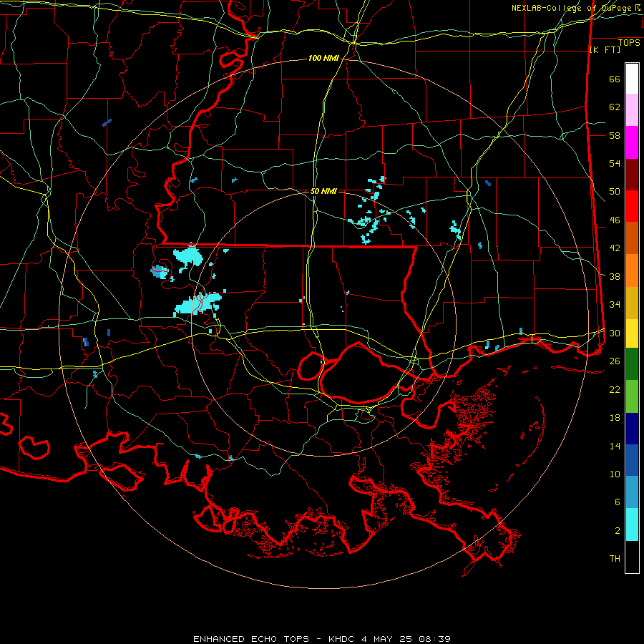Click the TH threshold label on legend

pyautogui.click(x=615, y=559)
